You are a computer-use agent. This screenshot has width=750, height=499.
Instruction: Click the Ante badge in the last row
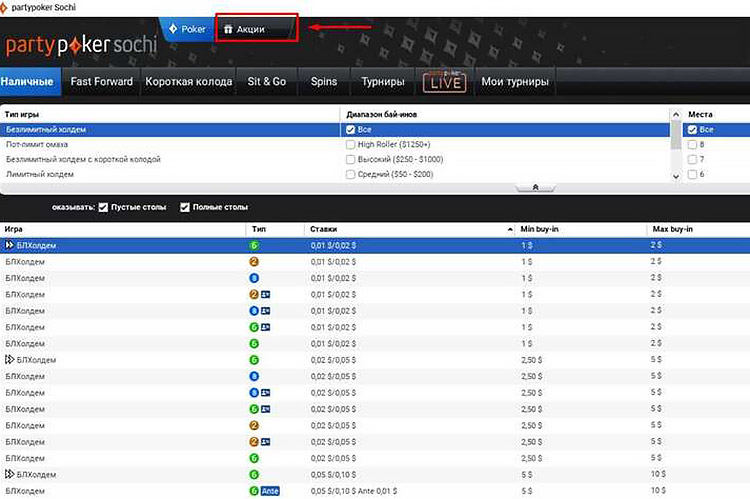271,491
